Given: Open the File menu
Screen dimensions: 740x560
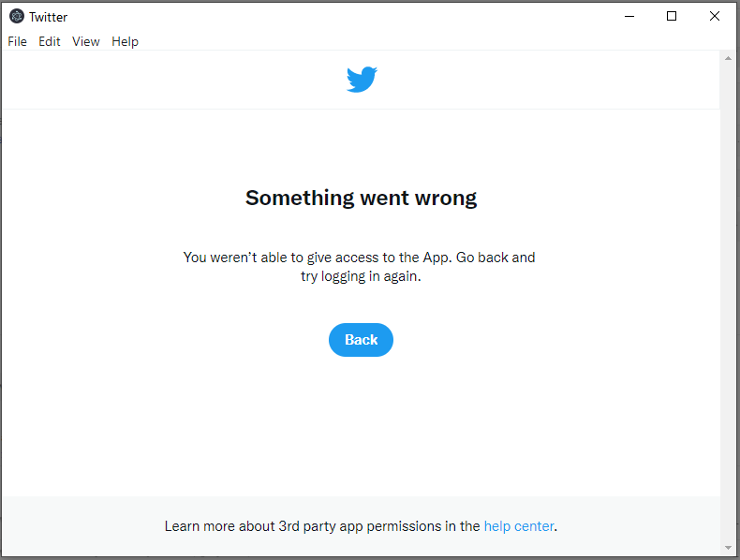Looking at the screenshot, I should pos(17,41).
